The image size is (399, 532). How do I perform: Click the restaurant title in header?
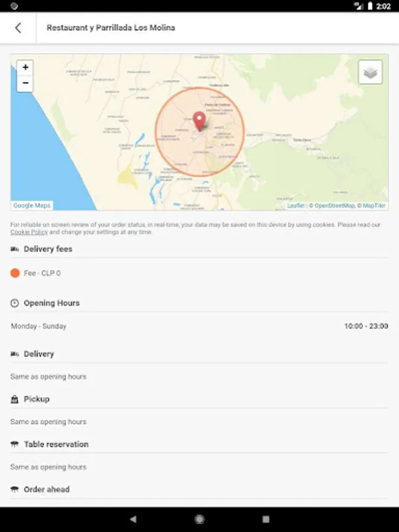pos(111,28)
